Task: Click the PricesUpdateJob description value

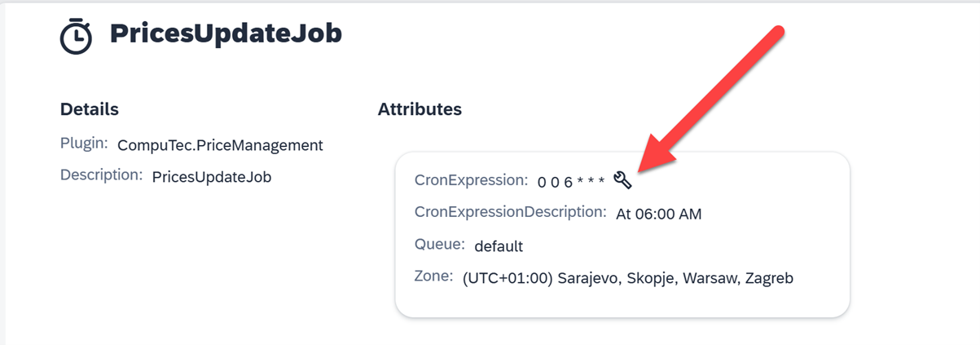Action: (x=212, y=177)
